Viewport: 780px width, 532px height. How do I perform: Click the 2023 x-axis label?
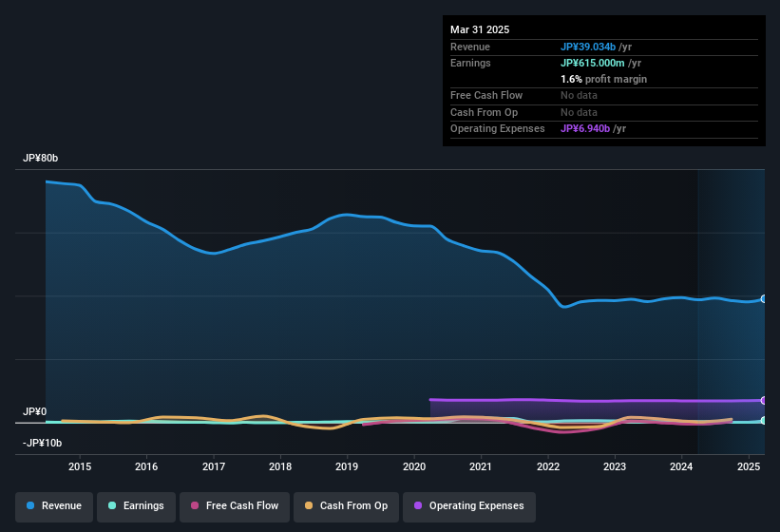(615, 466)
